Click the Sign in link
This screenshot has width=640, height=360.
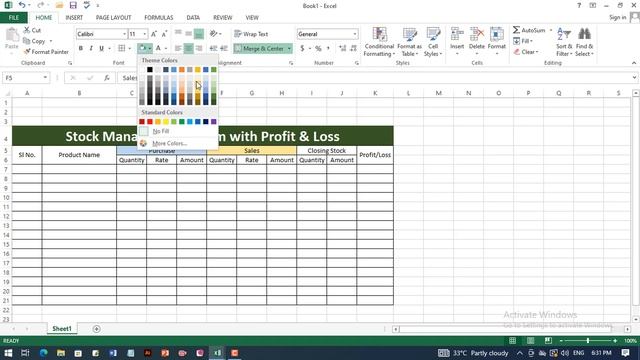(x=618, y=17)
